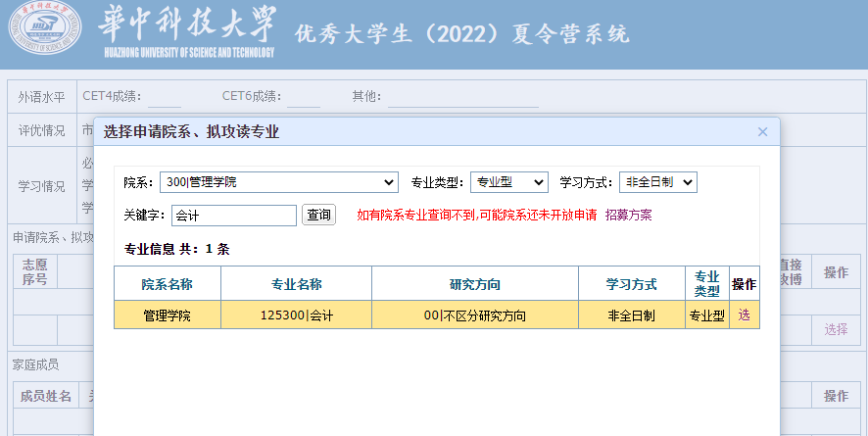This screenshot has height=436, width=868.
Task: Click the 家庭成员 section heading
Action: tap(35, 364)
